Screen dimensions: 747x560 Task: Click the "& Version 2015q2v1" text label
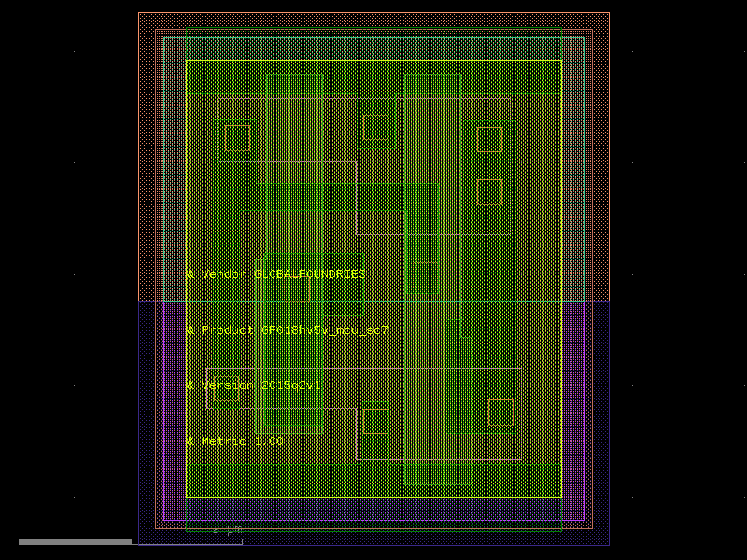pyautogui.click(x=253, y=385)
